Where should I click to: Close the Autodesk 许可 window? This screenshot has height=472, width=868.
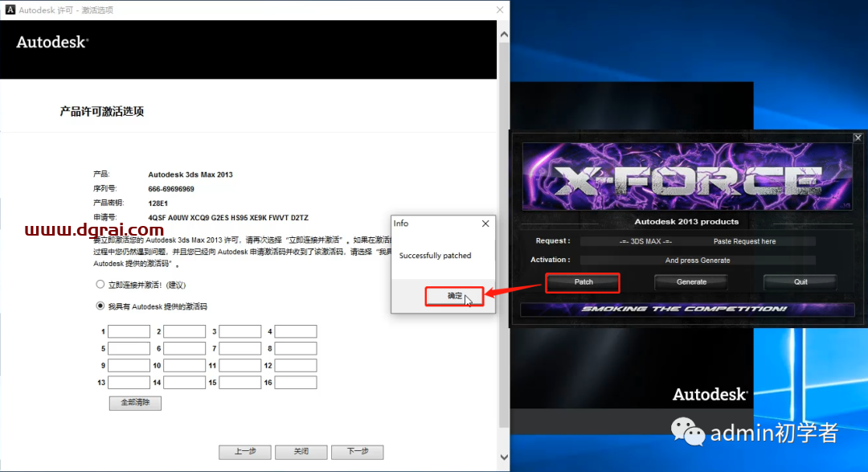pos(500,10)
